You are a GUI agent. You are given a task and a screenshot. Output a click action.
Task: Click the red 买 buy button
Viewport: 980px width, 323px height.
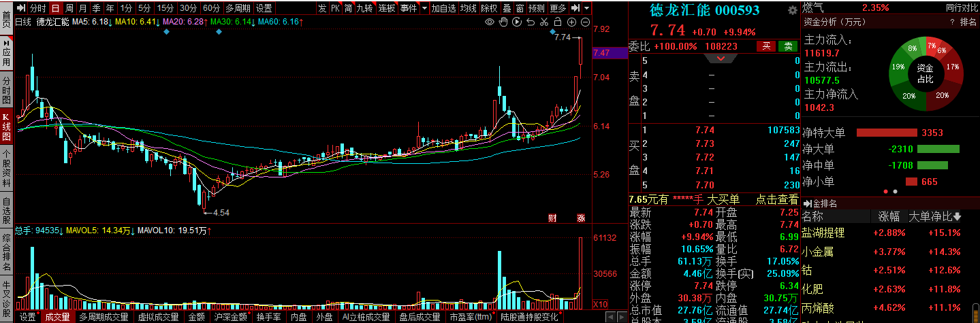point(766,46)
